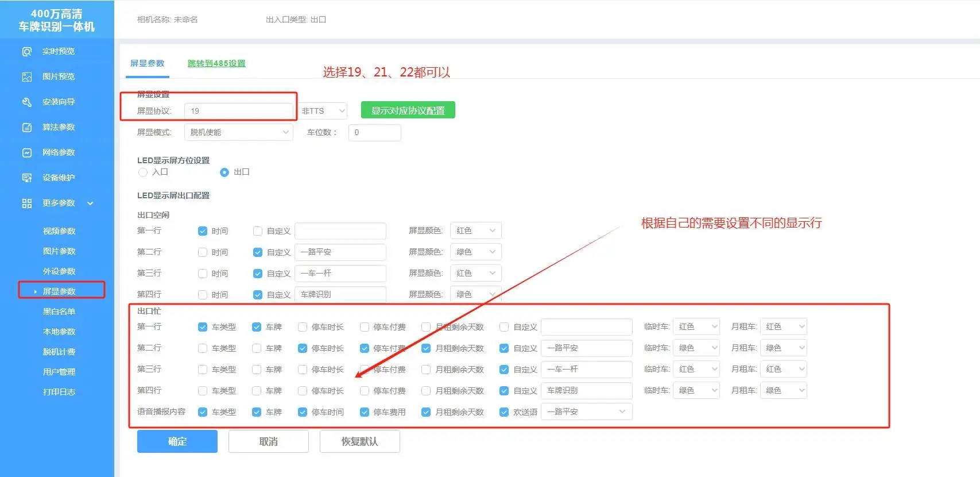Uncheck 停车费用 in 语音播报内容 row
Image resolution: width=980 pixels, height=477 pixels.
[x=365, y=412]
